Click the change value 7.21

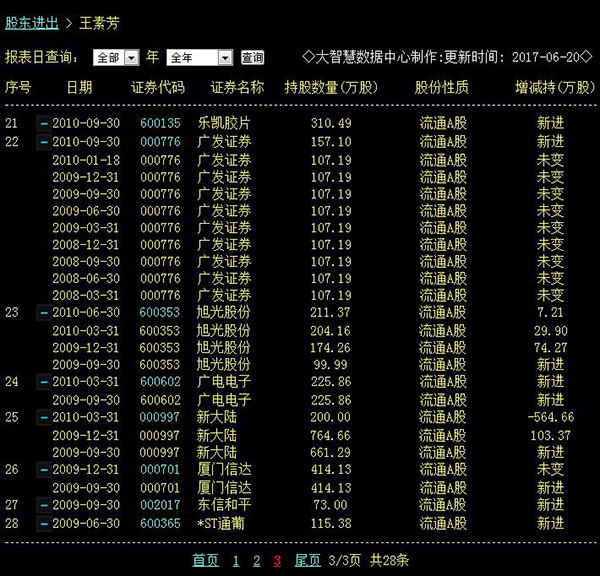click(x=550, y=312)
